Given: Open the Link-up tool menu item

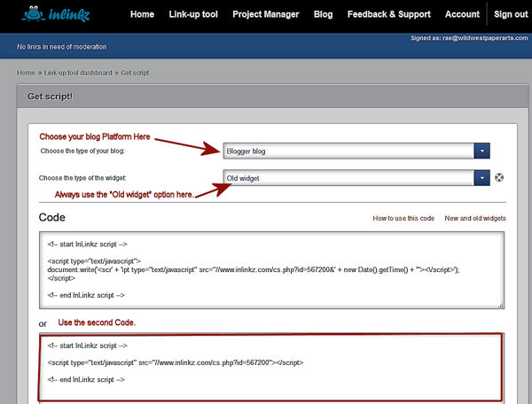Looking at the screenshot, I should coord(193,15).
